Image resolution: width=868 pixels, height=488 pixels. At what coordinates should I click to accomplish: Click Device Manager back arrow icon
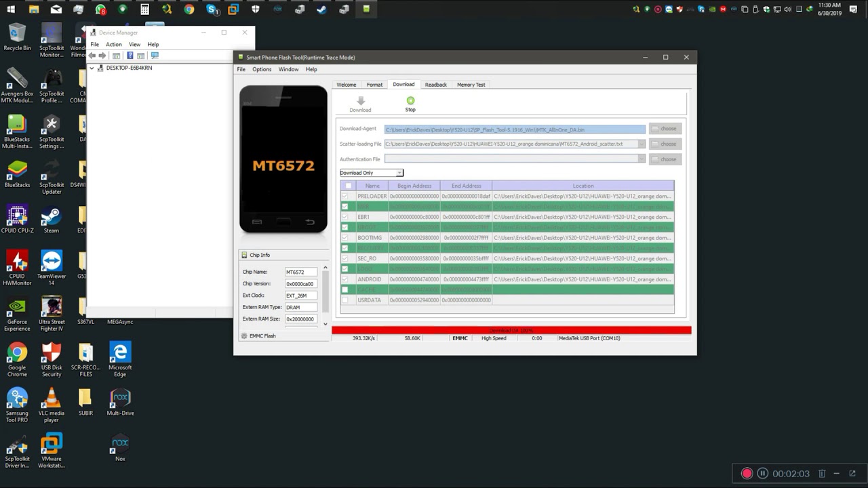pyautogui.click(x=92, y=56)
